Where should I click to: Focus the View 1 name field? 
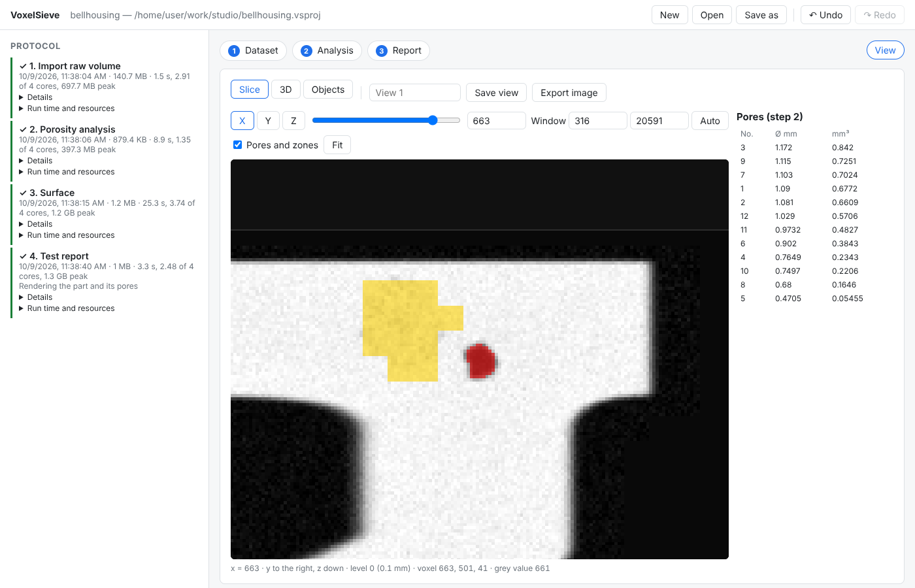click(415, 93)
